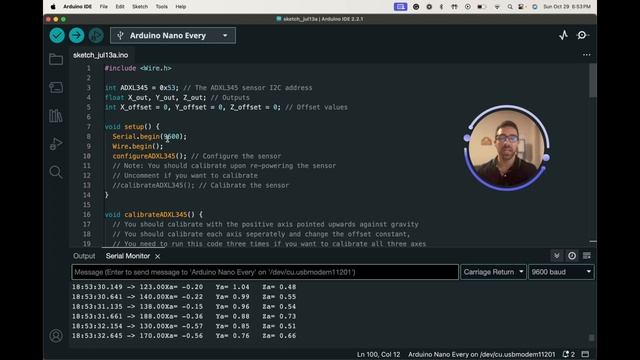
Task: Click the Serial Monitor output scrollbar
Action: [x=591, y=338]
